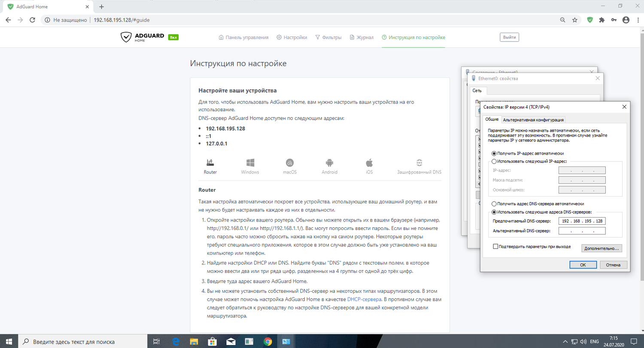This screenshot has width=644, height=348.
Task: Switch to the macOS device tab
Action: [290, 167]
